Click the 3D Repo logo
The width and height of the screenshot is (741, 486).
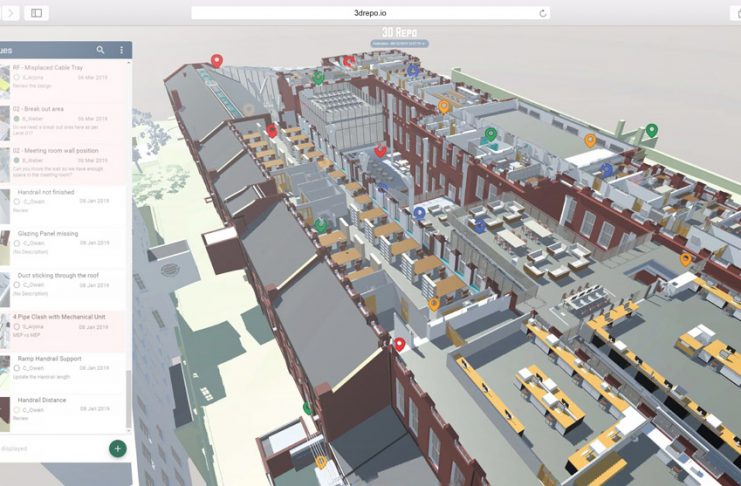(x=399, y=32)
